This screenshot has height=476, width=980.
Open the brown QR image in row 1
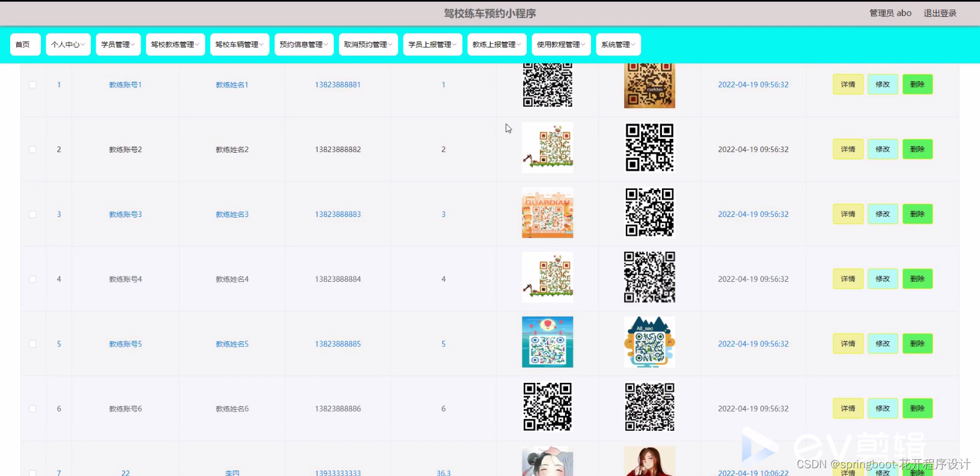649,85
